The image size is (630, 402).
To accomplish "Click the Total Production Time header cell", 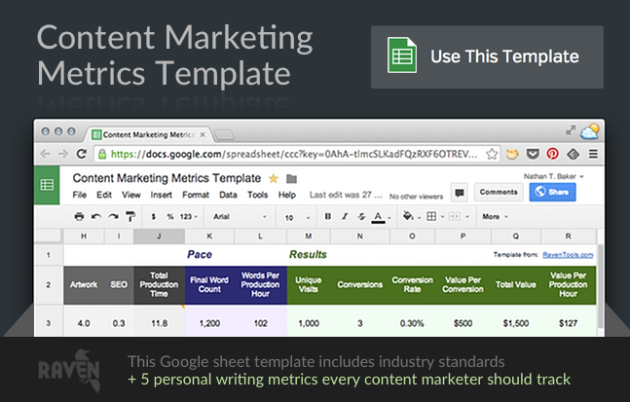I will 159,285.
